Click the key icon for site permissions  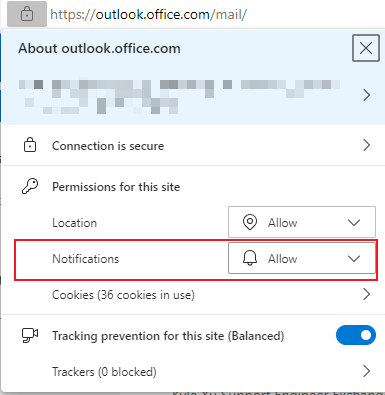[x=30, y=186]
